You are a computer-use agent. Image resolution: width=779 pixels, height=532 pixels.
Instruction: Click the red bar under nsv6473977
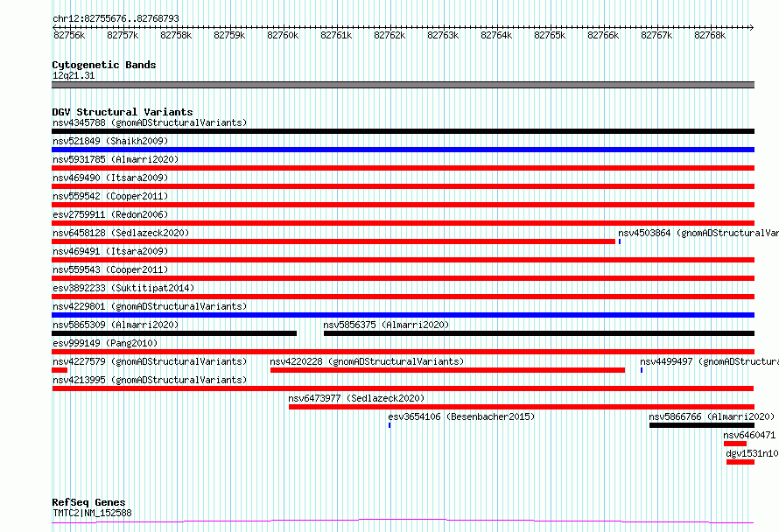tap(522, 407)
